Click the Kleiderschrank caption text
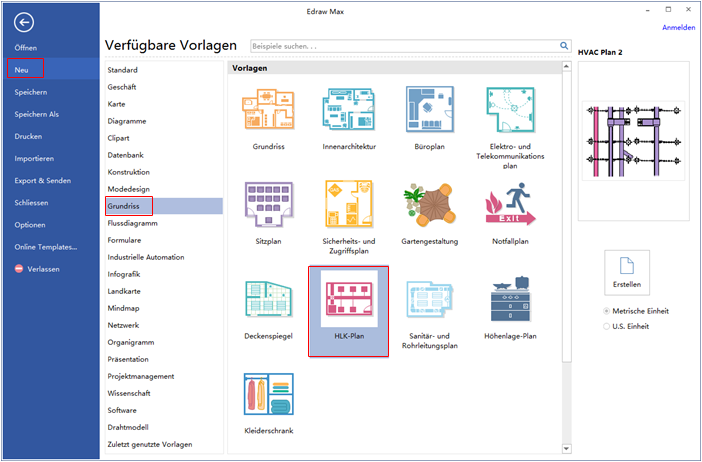 [x=269, y=431]
